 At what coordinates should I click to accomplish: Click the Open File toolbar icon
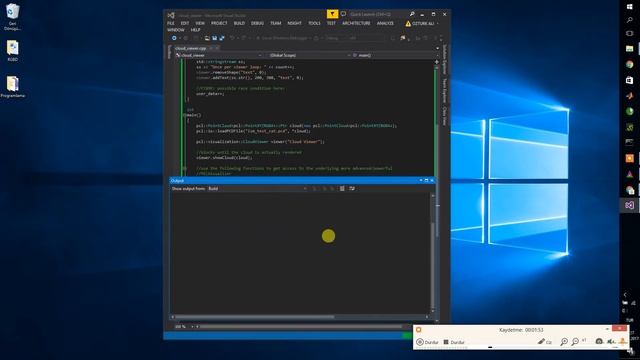(x=207, y=38)
